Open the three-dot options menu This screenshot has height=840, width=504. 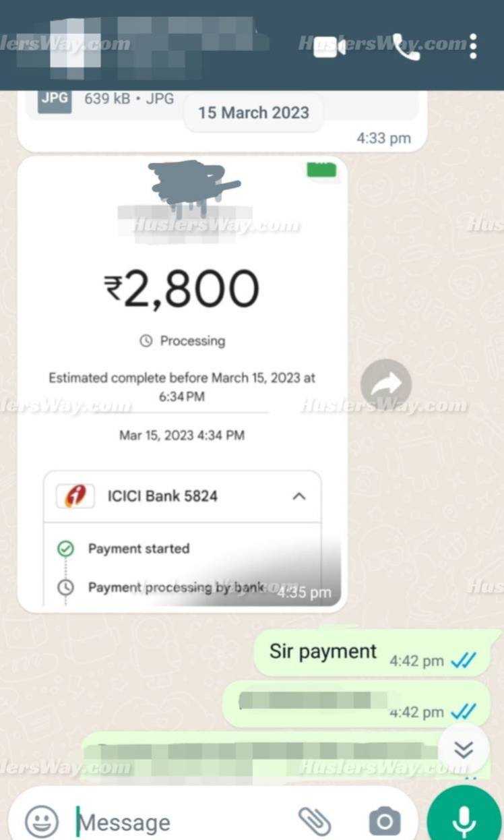tap(474, 47)
